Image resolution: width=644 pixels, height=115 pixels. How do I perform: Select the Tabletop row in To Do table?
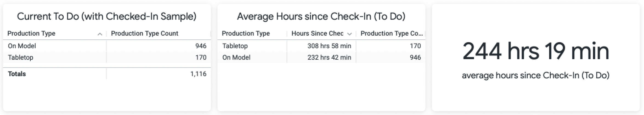(107, 57)
